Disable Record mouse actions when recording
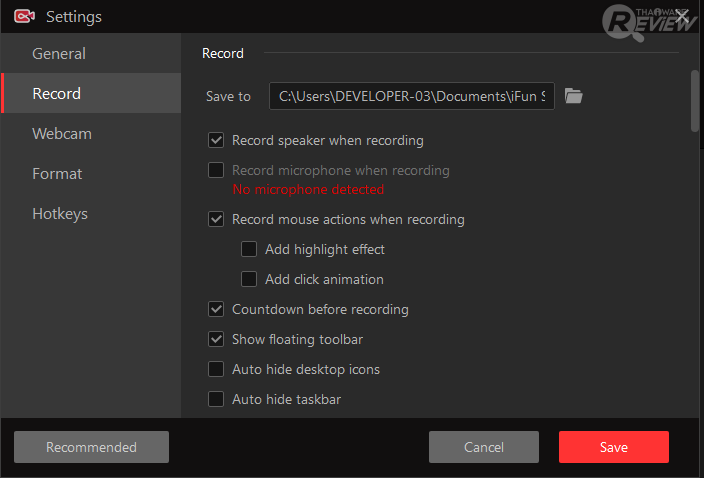Screen dimensions: 704x478 click(216, 219)
